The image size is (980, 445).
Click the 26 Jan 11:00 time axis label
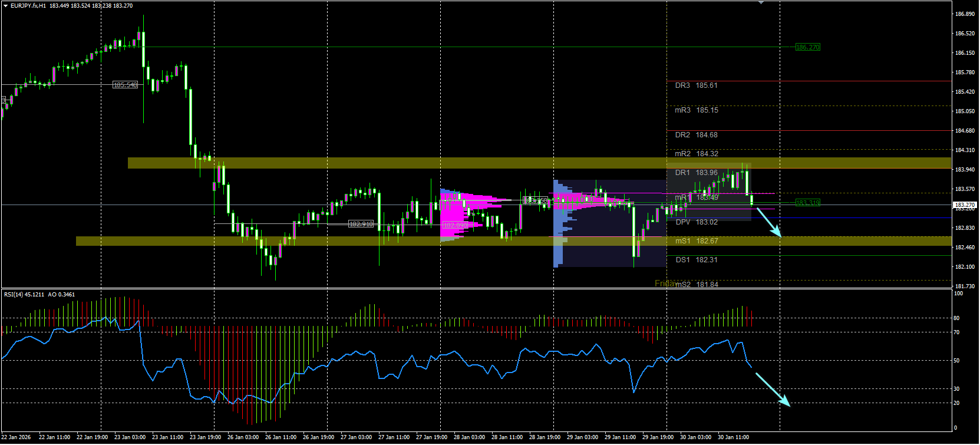(x=281, y=437)
